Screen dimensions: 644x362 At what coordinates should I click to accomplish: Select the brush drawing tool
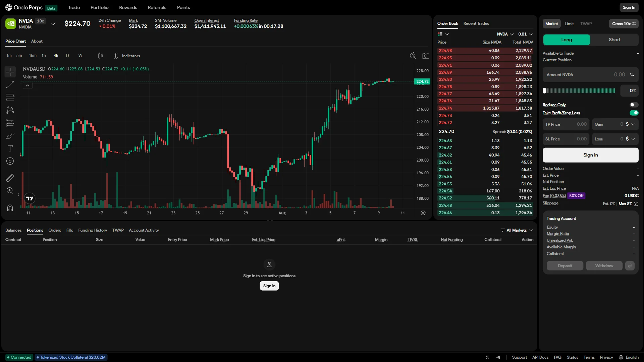coord(10,136)
